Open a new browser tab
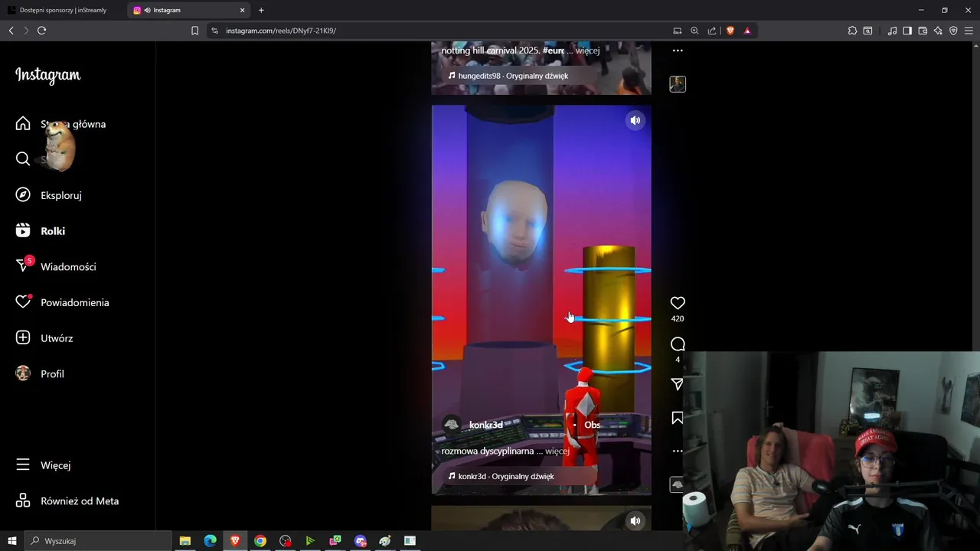The height and width of the screenshot is (551, 980). coord(261,10)
